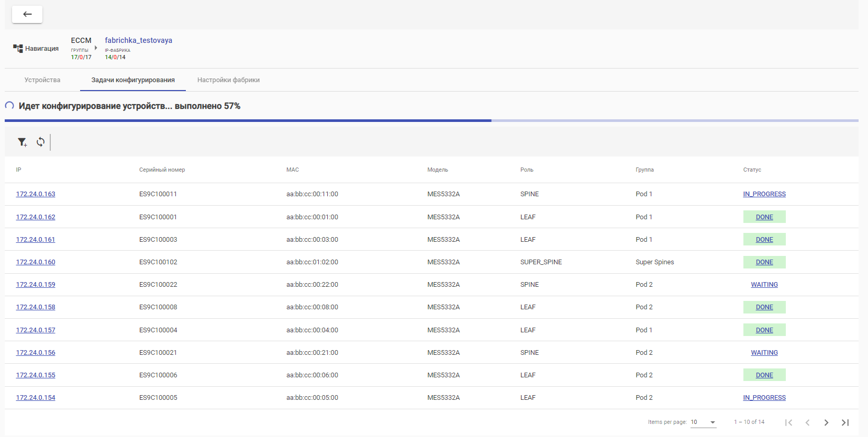Open the Навигация tree icon
This screenshot has height=437, width=868.
18,49
